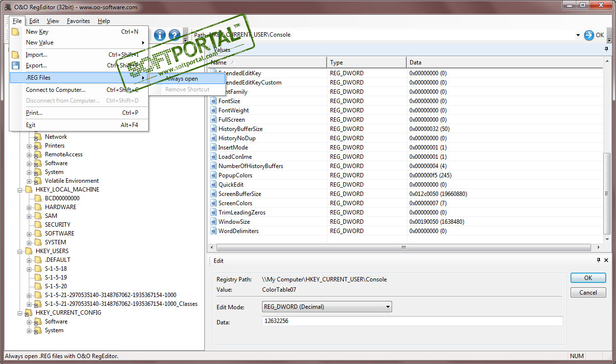
Task: Close the Edit panel with X icon
Action: point(607,261)
